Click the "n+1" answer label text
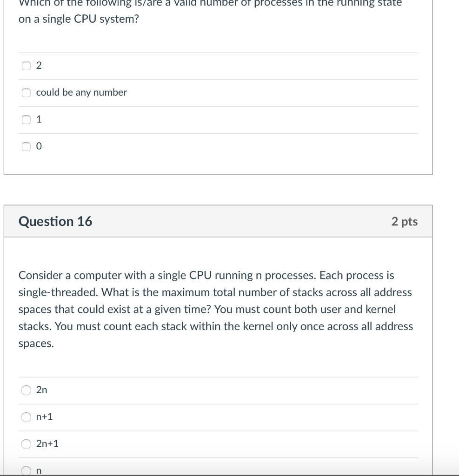This screenshot has width=459, height=476. click(45, 417)
